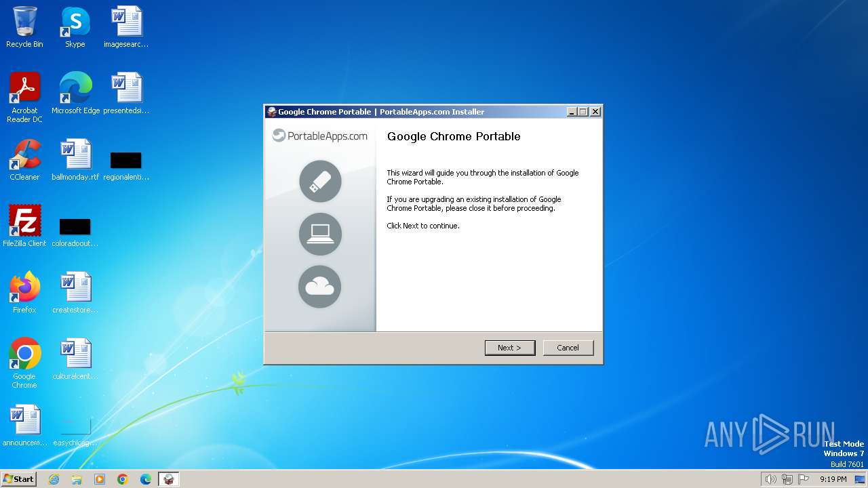The image size is (868, 488).
Task: Maximize the installer window
Action: point(583,112)
